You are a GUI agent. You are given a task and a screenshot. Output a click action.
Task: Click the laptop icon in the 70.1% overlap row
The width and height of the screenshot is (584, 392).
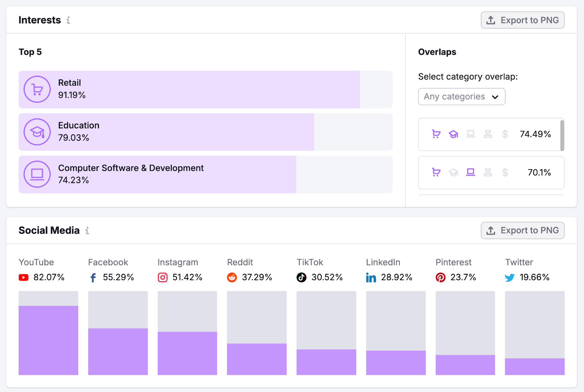470,172
